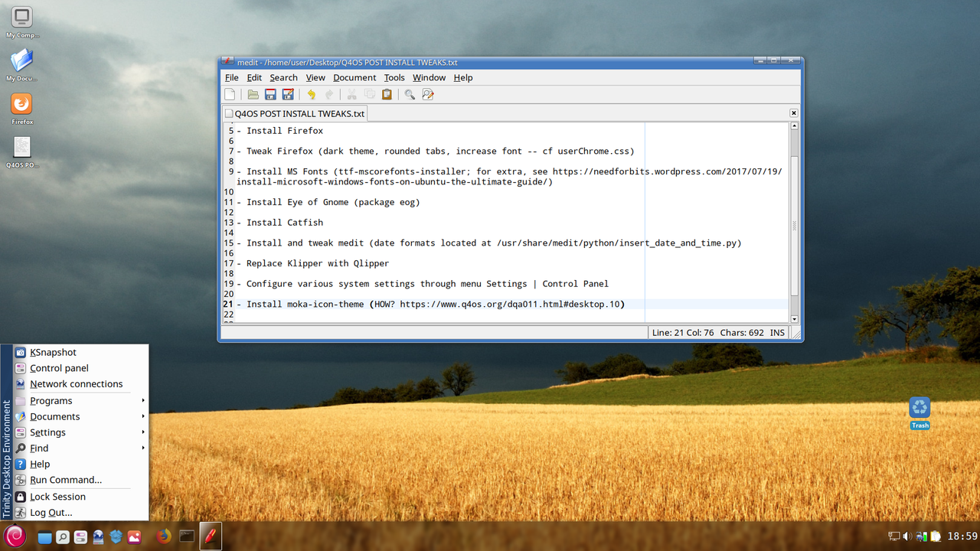
Task: Select the Q4OS POST INSTALL TWEAKS.txt tab
Action: 294,113
